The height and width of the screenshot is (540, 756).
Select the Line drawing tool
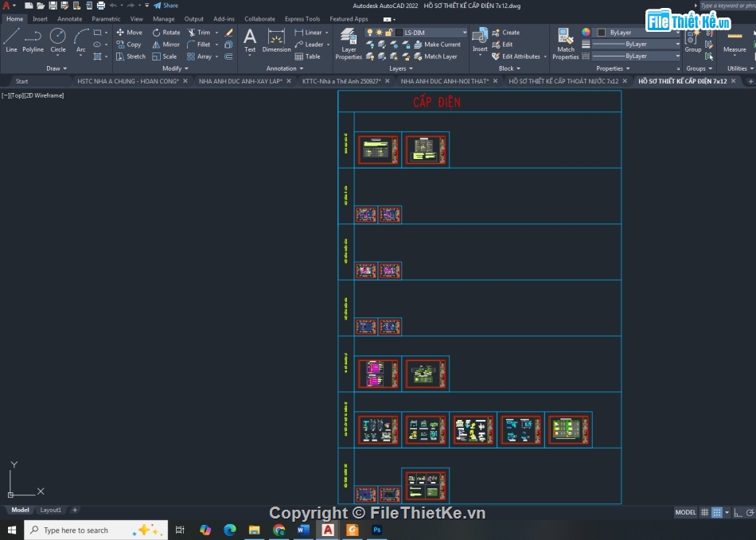tap(11, 40)
